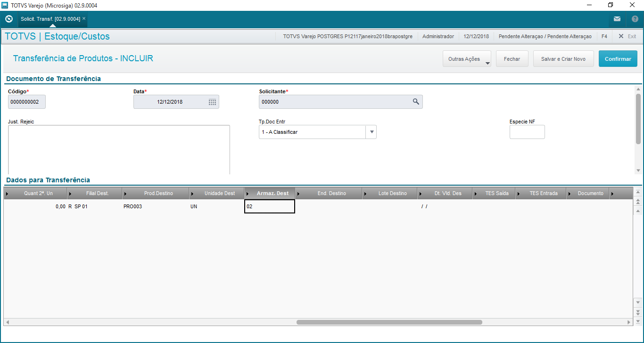
Task: Click the grid page-down double arrow
Action: click(x=638, y=311)
